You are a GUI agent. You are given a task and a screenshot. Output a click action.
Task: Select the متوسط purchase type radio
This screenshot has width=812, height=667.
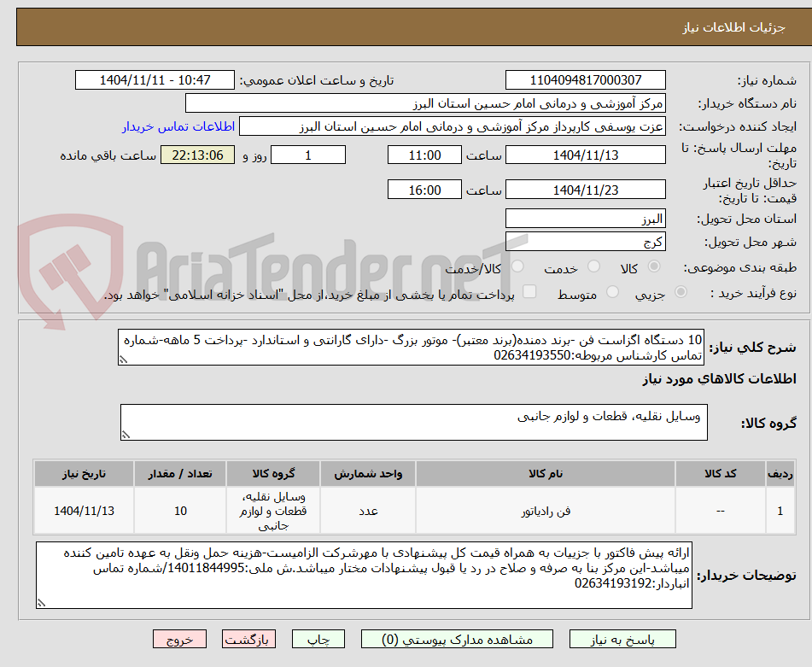click(612, 292)
